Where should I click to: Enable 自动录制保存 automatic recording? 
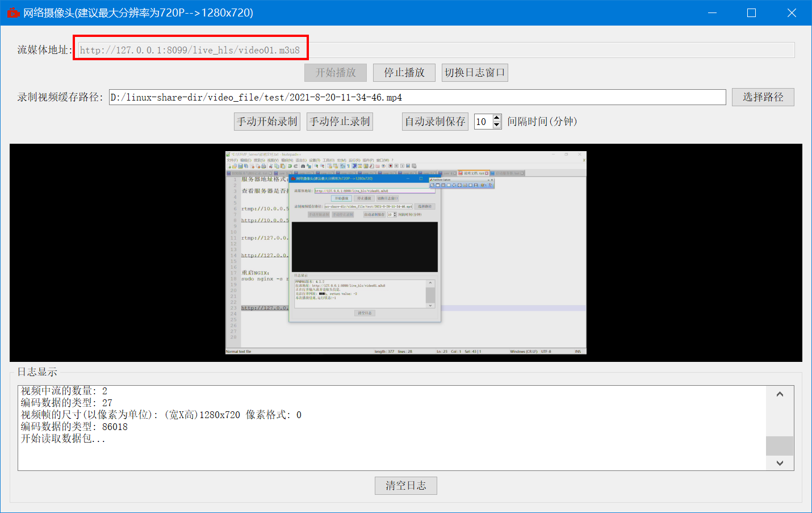click(435, 121)
